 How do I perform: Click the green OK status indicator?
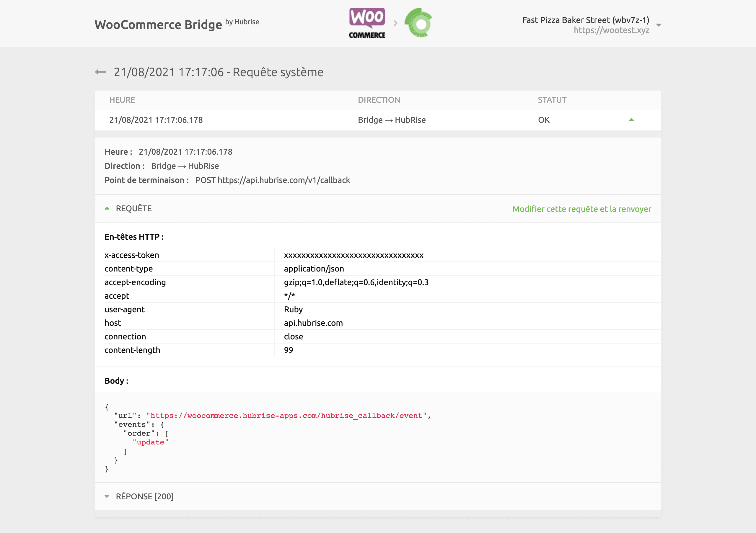pos(543,120)
